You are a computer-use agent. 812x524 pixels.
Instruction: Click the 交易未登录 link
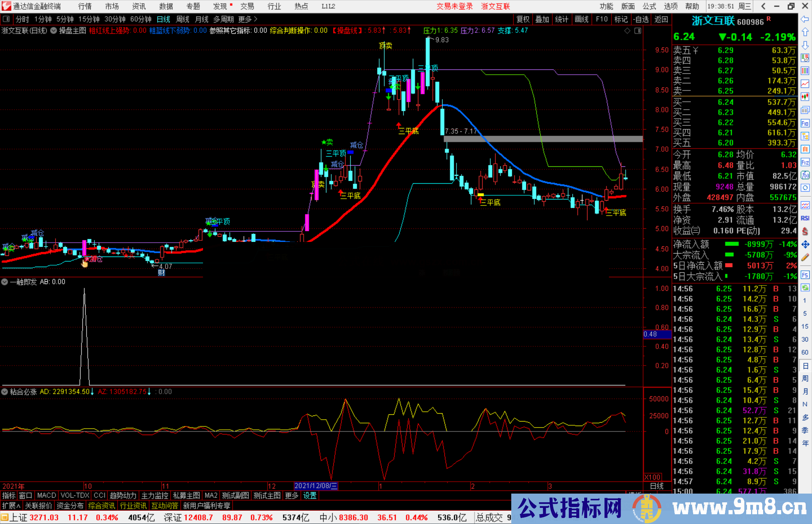tap(454, 6)
